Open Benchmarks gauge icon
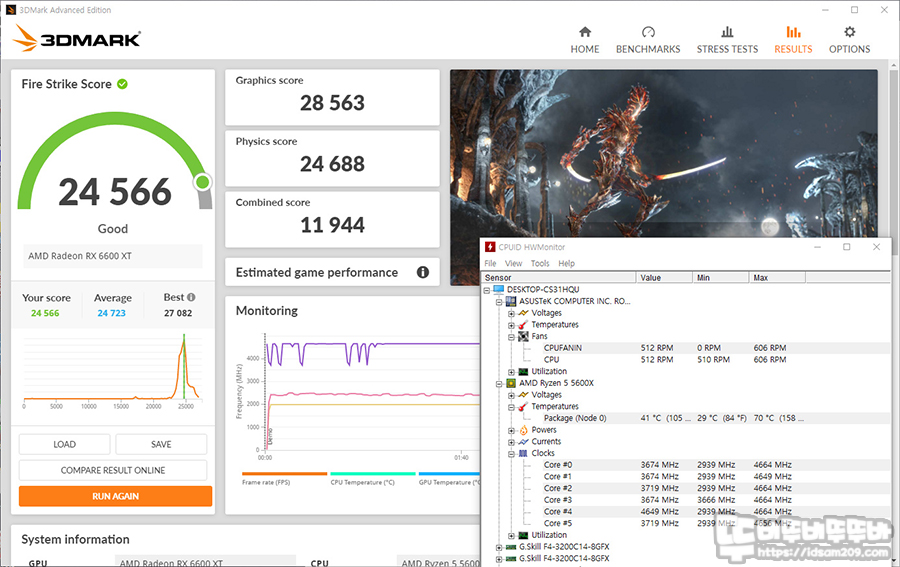The width and height of the screenshot is (900, 567). 648,32
